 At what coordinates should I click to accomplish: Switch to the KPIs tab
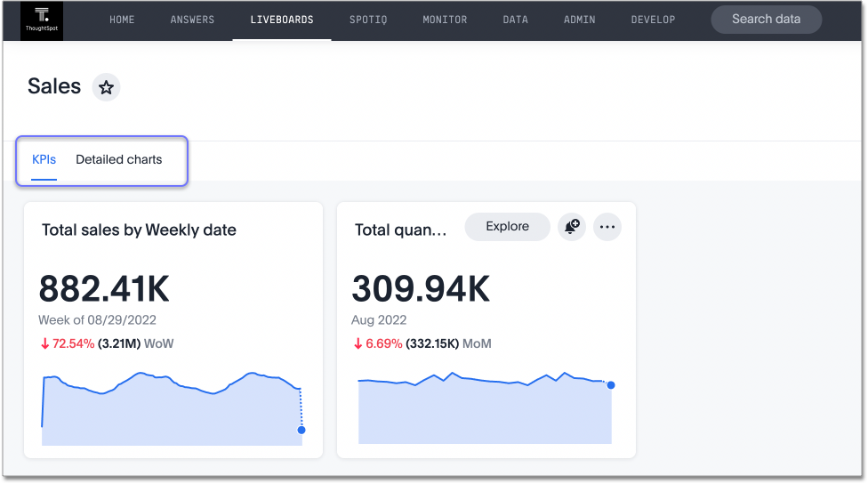(44, 160)
